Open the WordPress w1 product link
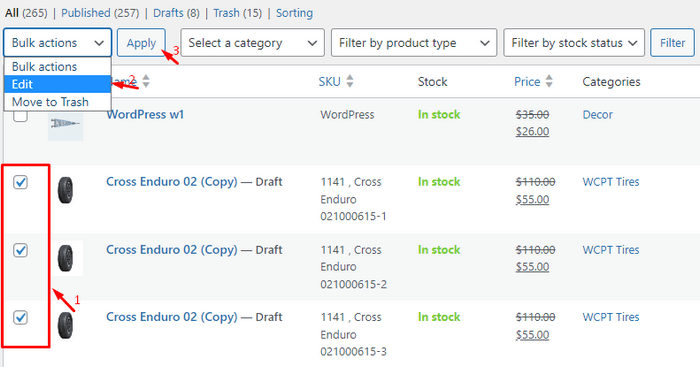The width and height of the screenshot is (700, 367). point(145,114)
